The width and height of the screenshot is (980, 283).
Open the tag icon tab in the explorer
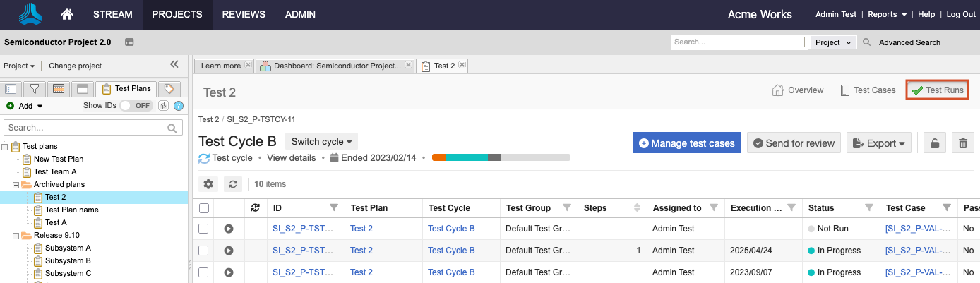point(169,88)
